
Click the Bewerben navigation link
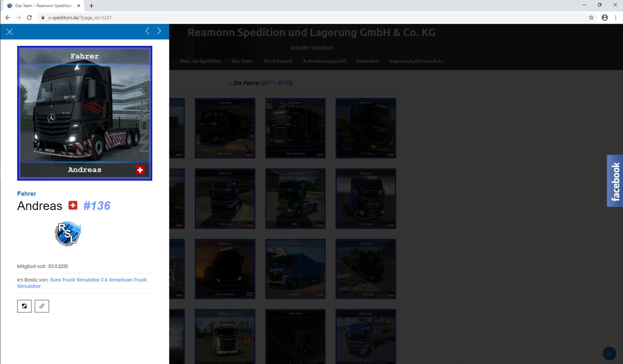pyautogui.click(x=367, y=61)
